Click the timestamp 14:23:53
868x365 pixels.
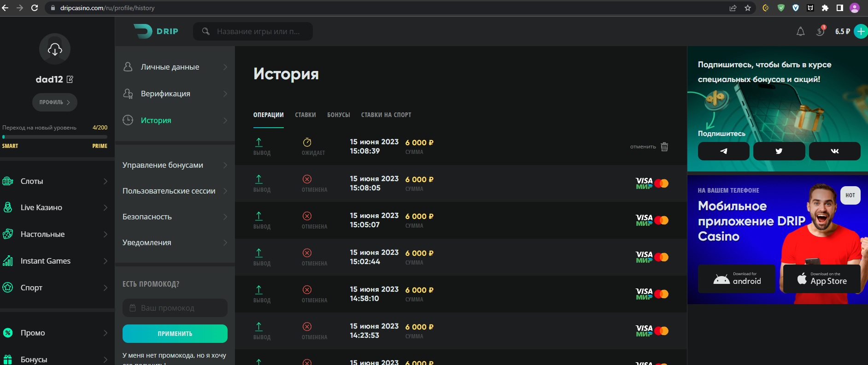[364, 336]
